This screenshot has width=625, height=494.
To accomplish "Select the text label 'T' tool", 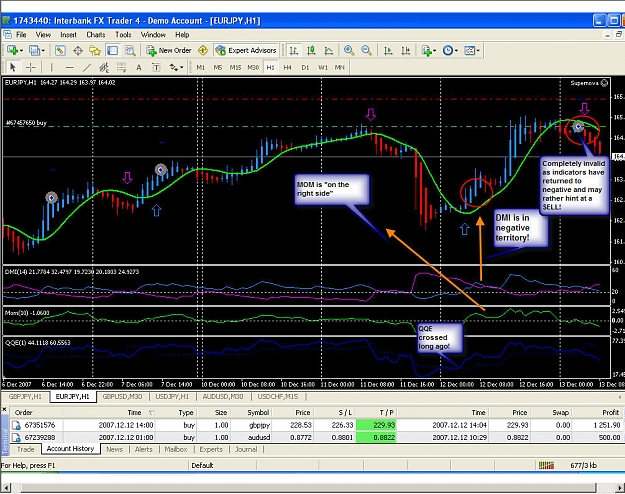I will pos(156,67).
